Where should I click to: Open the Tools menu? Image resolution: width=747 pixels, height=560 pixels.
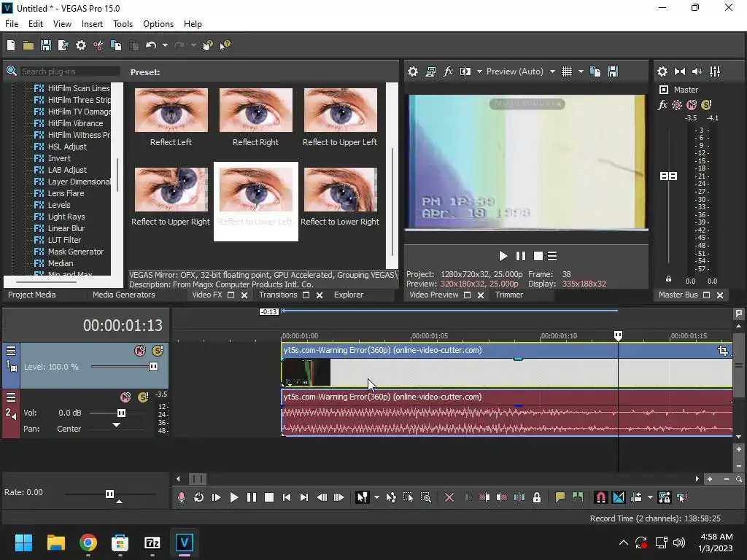coord(123,24)
